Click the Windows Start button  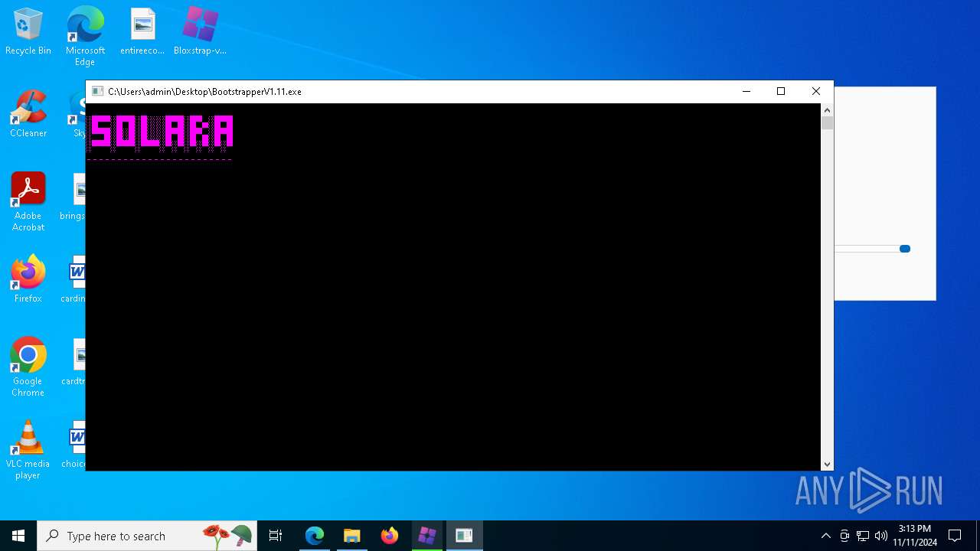click(x=18, y=536)
